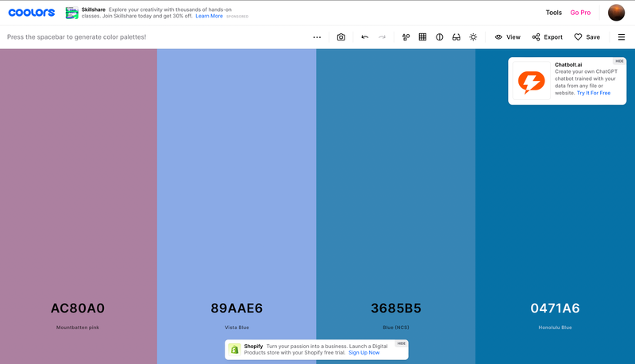635x364 pixels.
Task: Undo the last palette change
Action: (x=364, y=37)
